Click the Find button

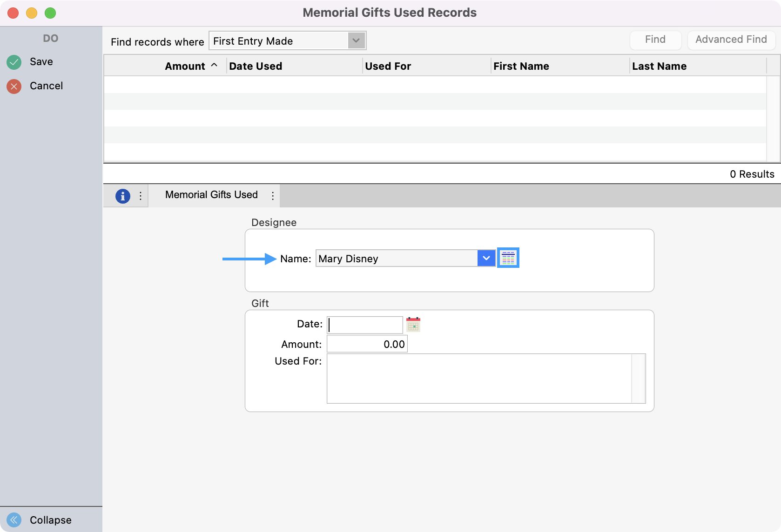coord(655,40)
